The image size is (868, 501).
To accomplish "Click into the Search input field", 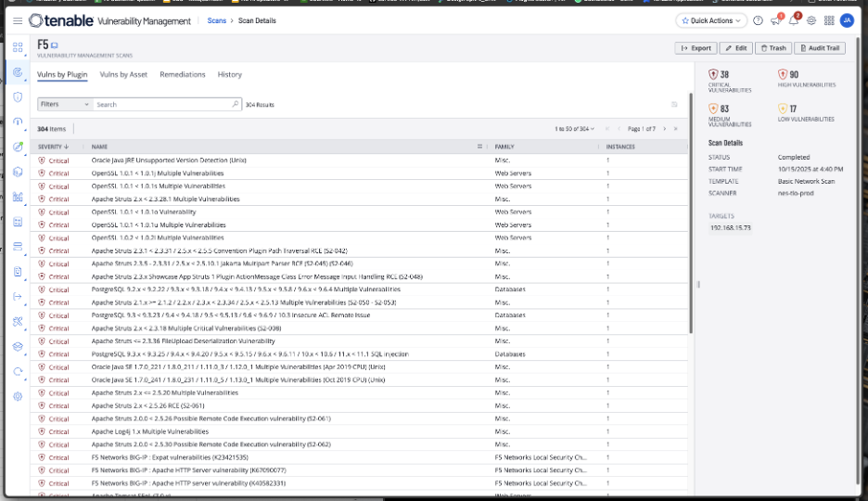I will [162, 105].
